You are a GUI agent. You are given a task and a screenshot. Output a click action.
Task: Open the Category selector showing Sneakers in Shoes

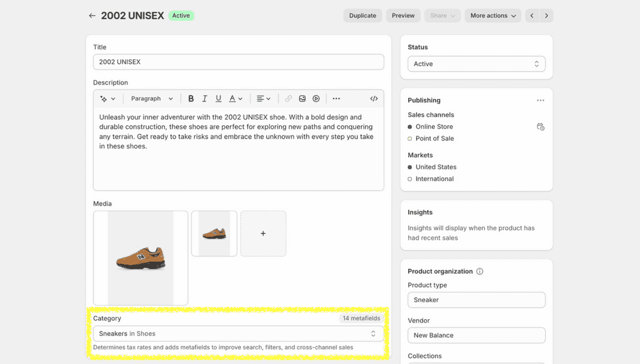coord(238,333)
